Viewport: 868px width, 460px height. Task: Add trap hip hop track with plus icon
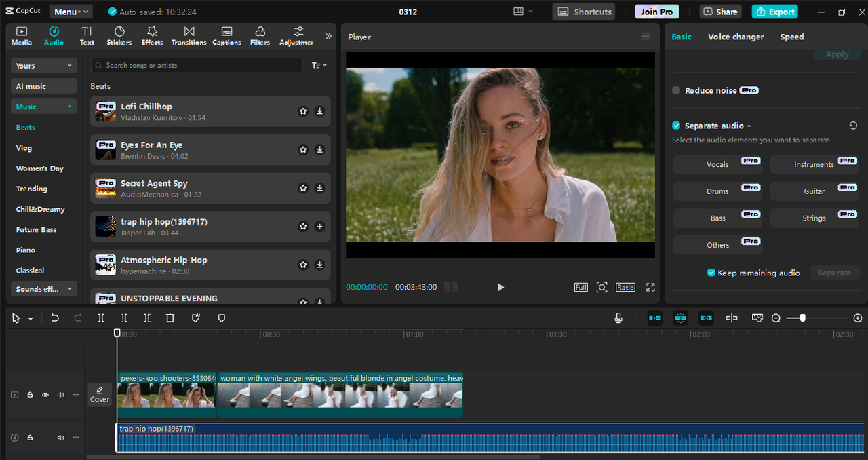319,227
